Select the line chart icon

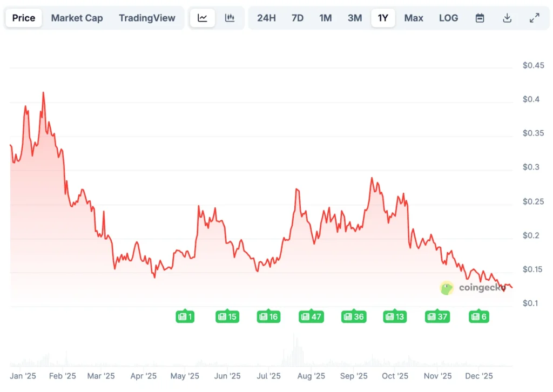202,17
